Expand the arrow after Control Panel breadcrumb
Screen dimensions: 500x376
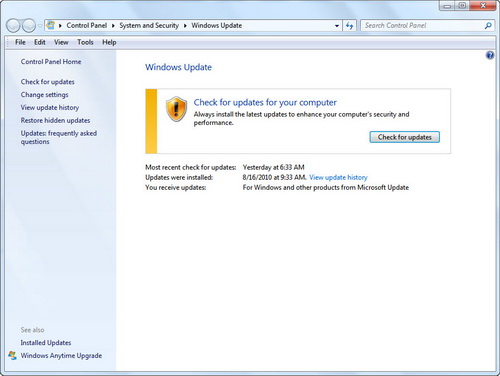[x=113, y=25]
